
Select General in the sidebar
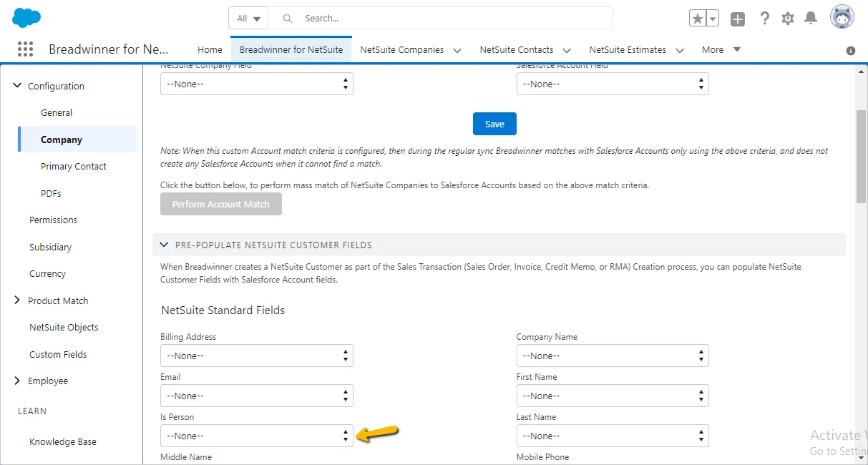[57, 113]
